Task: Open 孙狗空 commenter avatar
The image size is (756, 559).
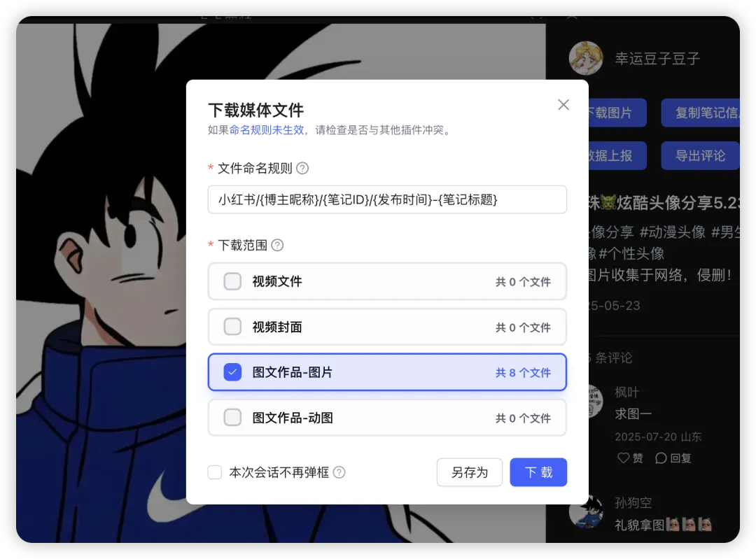Action: tap(586, 511)
